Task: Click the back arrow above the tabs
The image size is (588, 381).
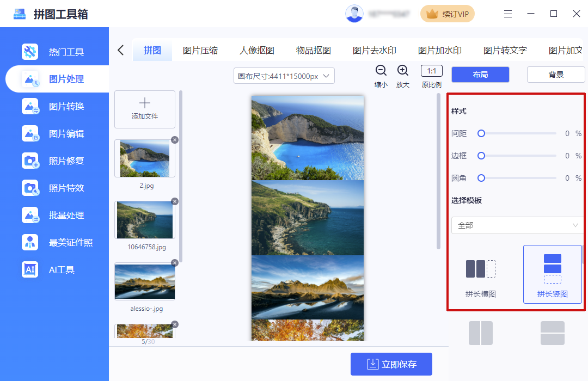Action: click(x=120, y=49)
